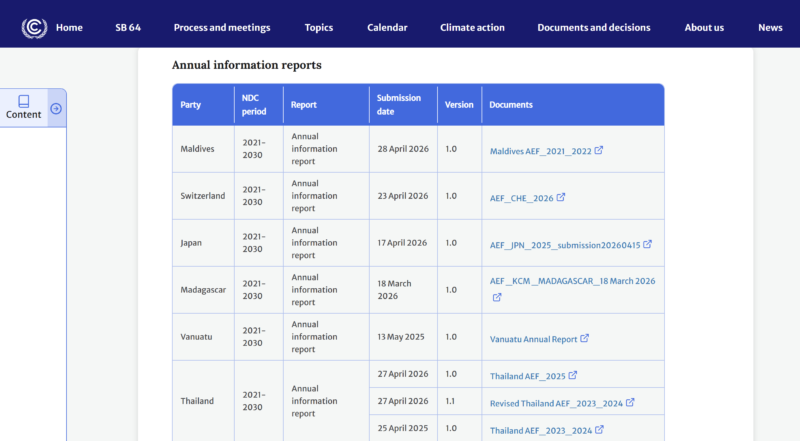Open Revised Thailand AEF_2023_2024 document link

coord(556,404)
